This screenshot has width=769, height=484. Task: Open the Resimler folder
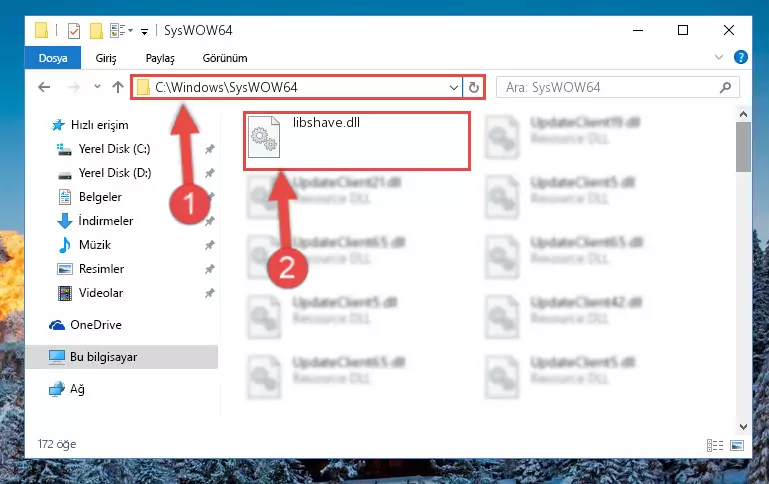[x=101, y=269]
